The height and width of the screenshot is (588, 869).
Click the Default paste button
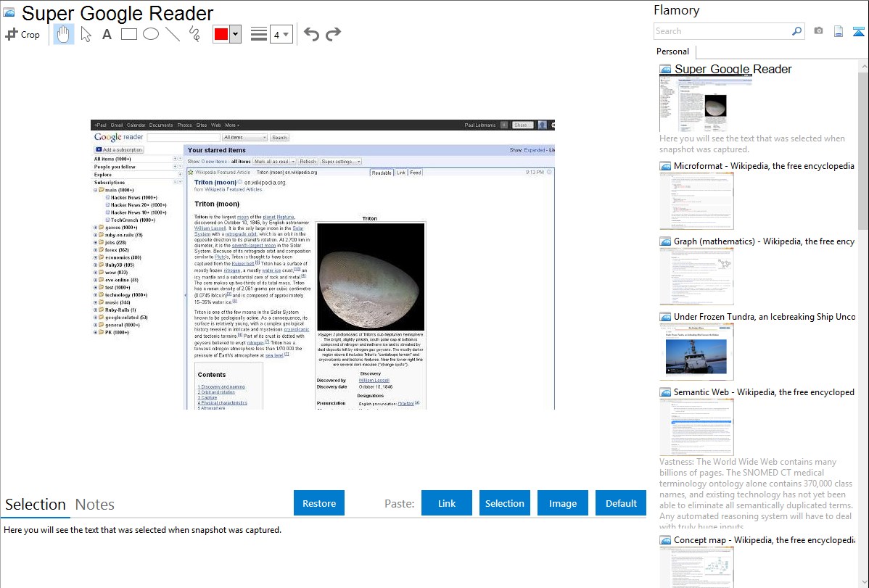(621, 503)
